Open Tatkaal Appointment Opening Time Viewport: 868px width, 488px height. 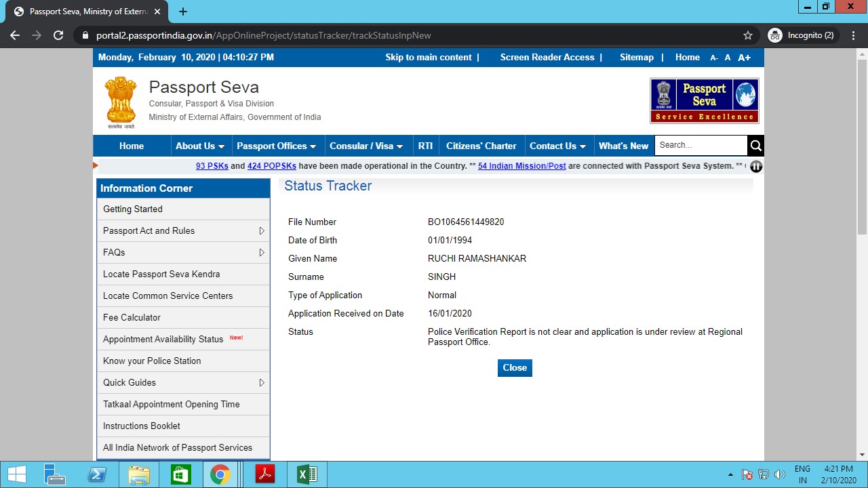point(183,405)
